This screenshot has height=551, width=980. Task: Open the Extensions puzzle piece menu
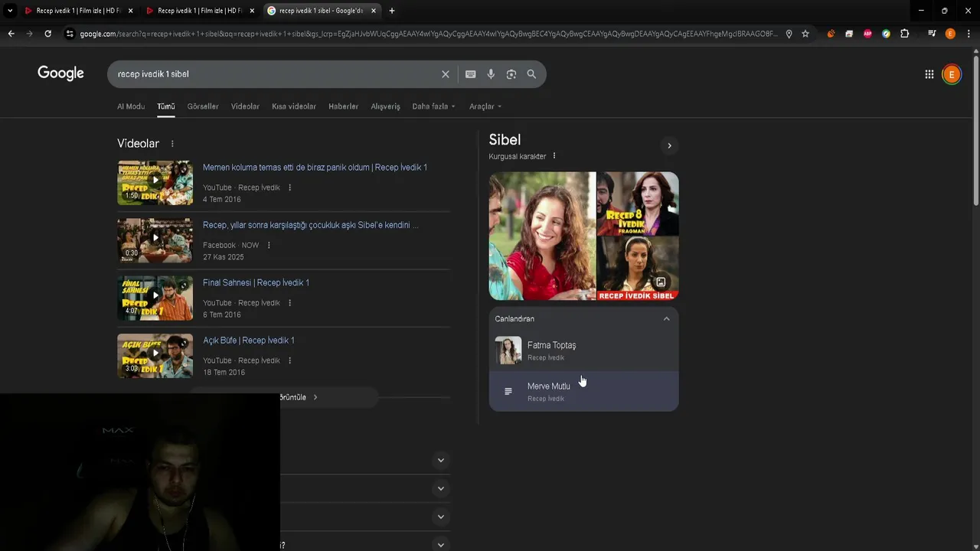[905, 34]
